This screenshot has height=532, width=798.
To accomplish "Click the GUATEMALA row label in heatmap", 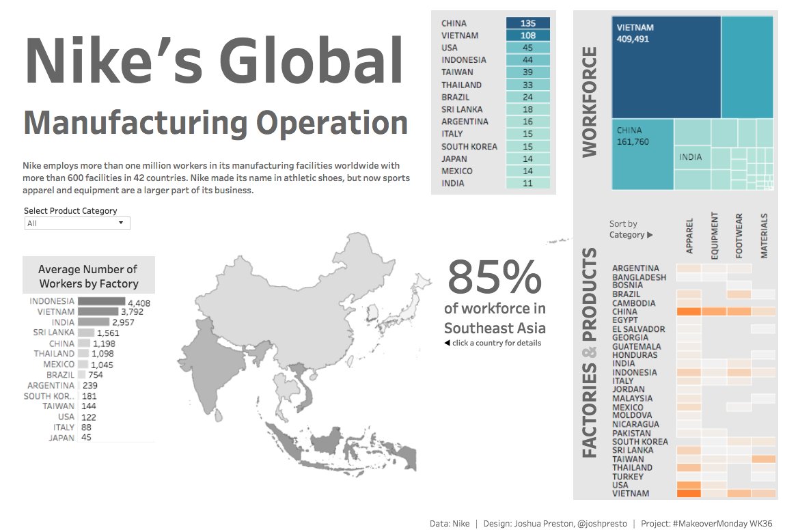I will (637, 346).
